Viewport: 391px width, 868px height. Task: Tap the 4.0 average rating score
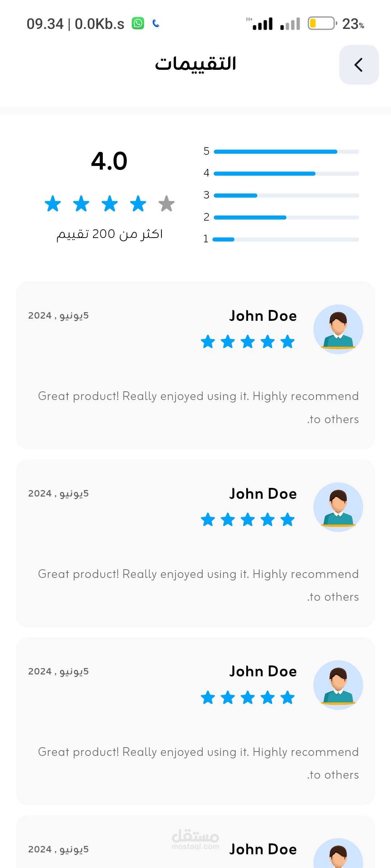(x=109, y=161)
